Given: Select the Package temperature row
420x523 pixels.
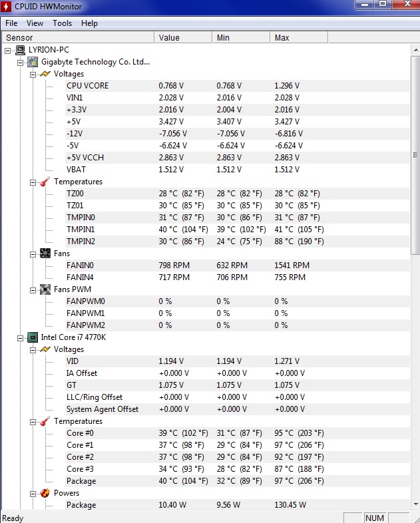Looking at the screenshot, I should [x=238, y=481].
